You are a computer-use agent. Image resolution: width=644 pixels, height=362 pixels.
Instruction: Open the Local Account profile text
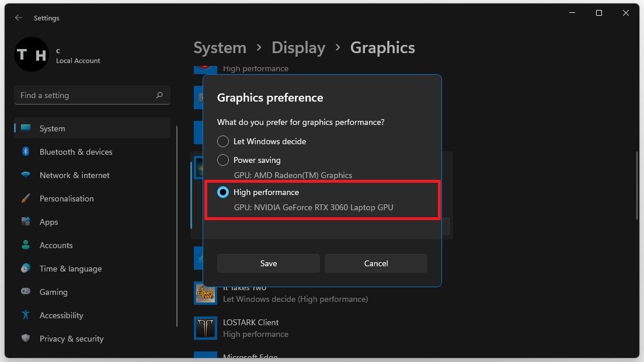tap(78, 60)
